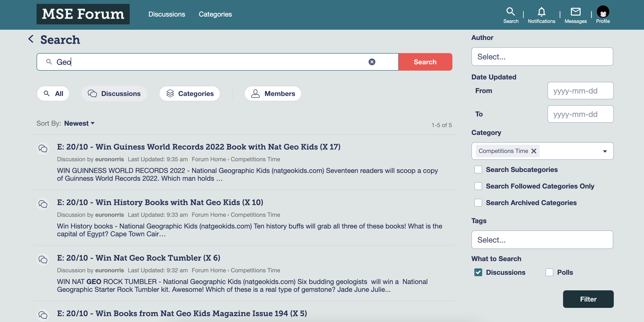Image resolution: width=644 pixels, height=322 pixels.
Task: Open Discussions in the top menu
Action: (x=167, y=14)
